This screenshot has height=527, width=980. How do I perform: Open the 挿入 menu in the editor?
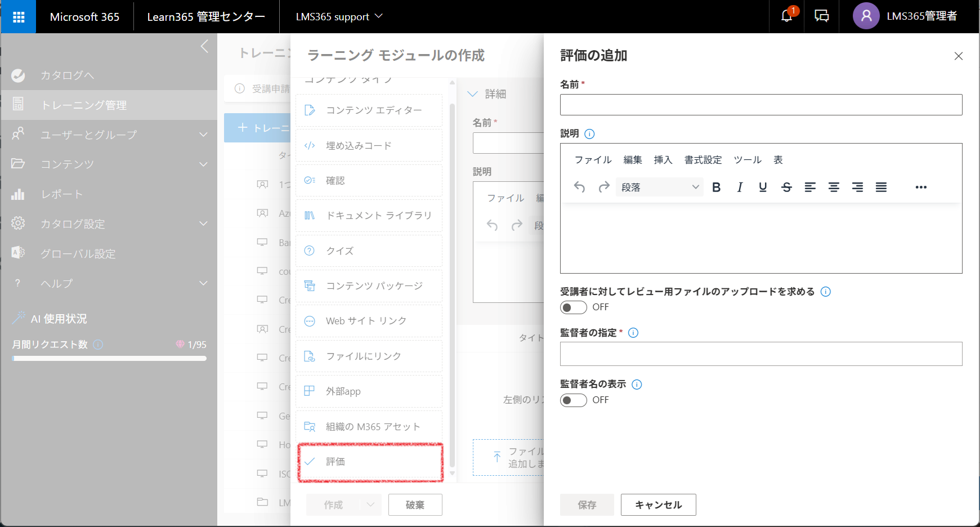pyautogui.click(x=663, y=160)
